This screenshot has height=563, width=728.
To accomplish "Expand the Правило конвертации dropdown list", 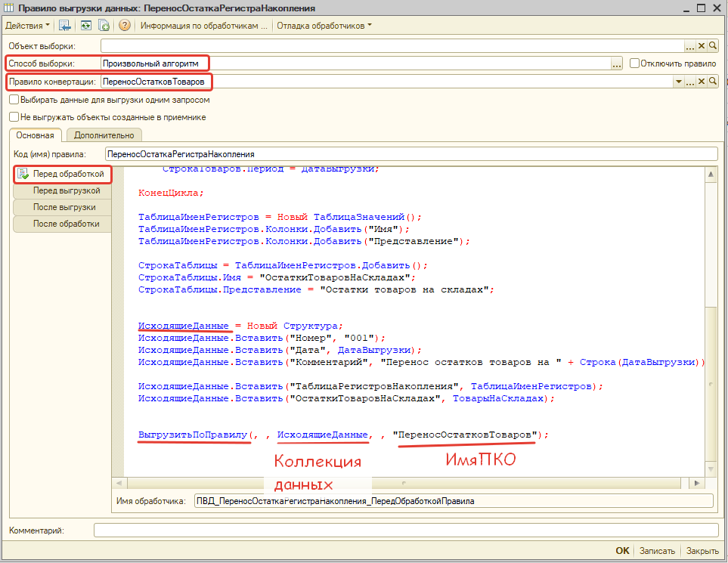I will point(678,82).
